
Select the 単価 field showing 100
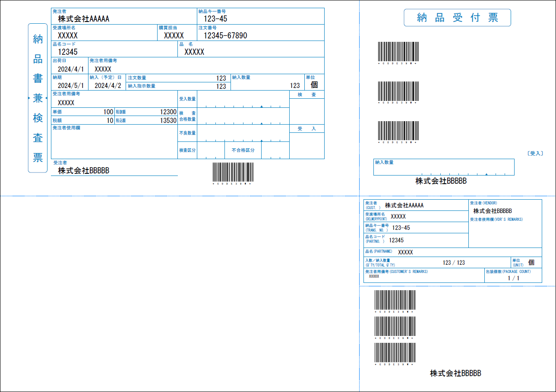pos(108,112)
